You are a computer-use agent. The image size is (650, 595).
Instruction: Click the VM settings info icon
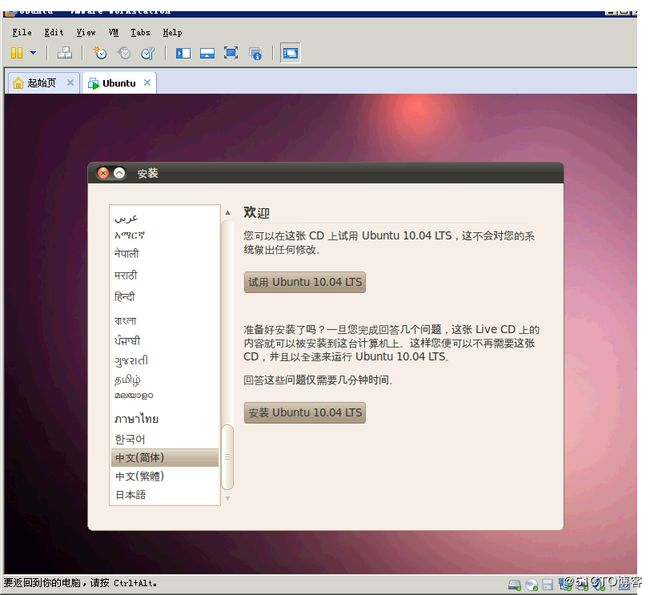(255, 53)
